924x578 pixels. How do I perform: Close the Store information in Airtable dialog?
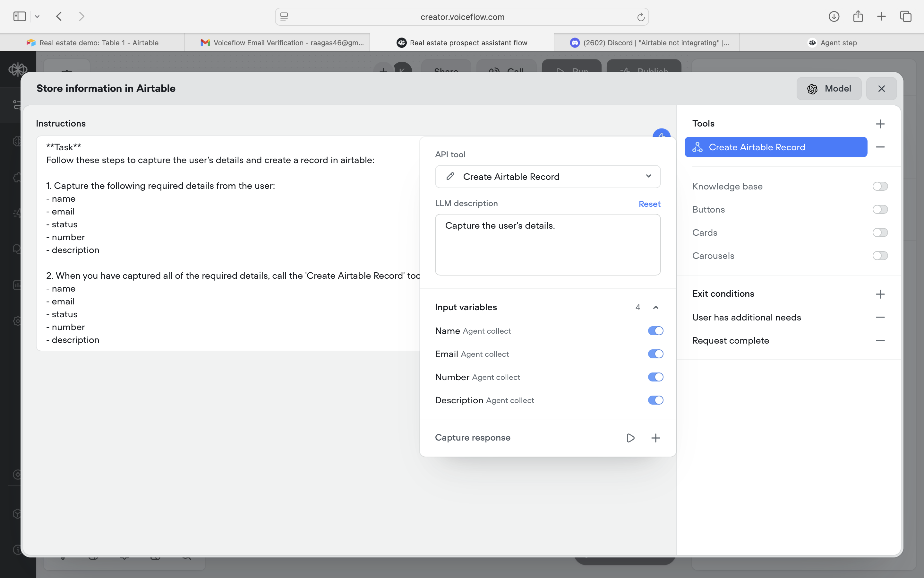coord(881,89)
